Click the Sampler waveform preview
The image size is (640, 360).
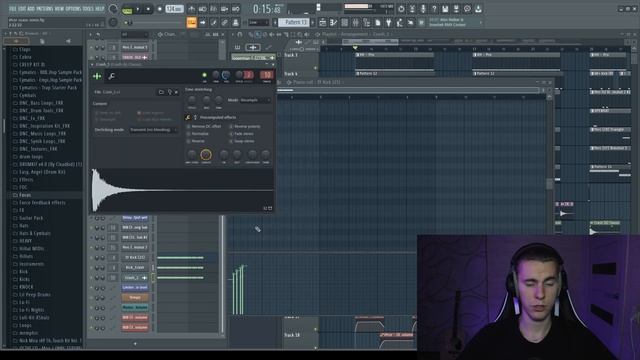(x=182, y=190)
